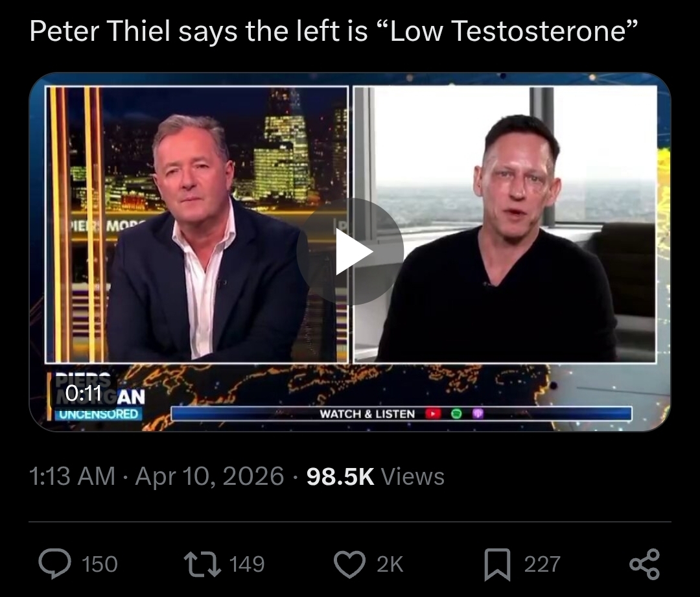This screenshot has width=700, height=597.
Task: Click the reply speech bubble icon
Action: (54, 564)
